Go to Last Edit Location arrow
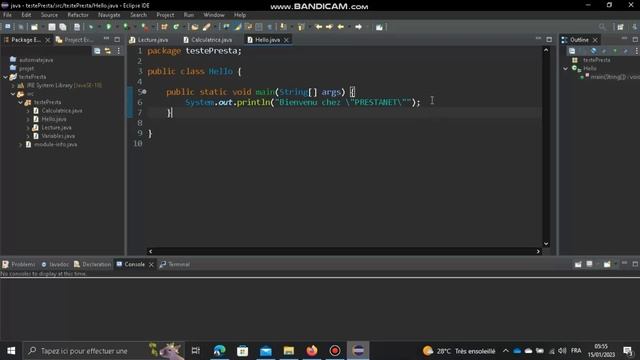Viewport: 640px width, 360px height. click(319, 27)
